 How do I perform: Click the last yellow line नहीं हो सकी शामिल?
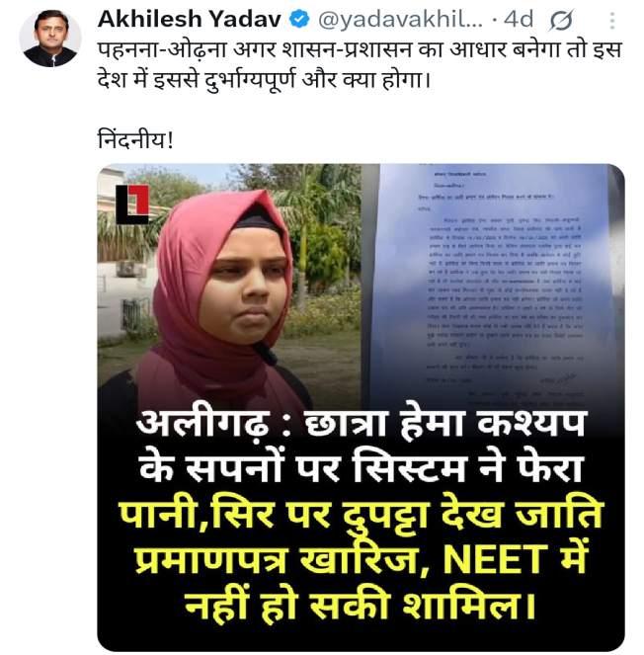click(360, 605)
